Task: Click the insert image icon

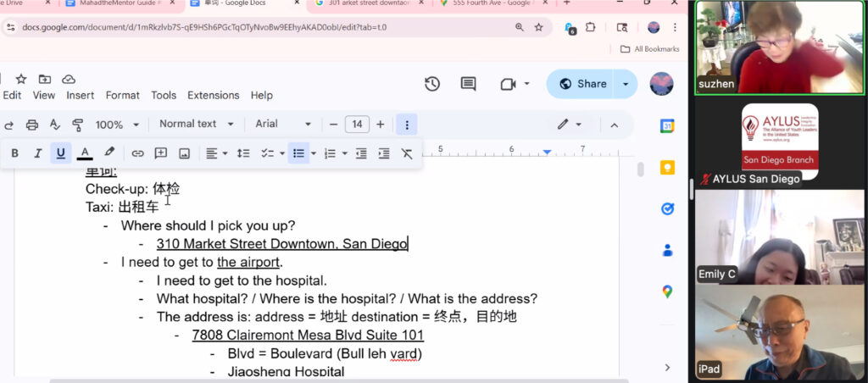Action: click(184, 153)
